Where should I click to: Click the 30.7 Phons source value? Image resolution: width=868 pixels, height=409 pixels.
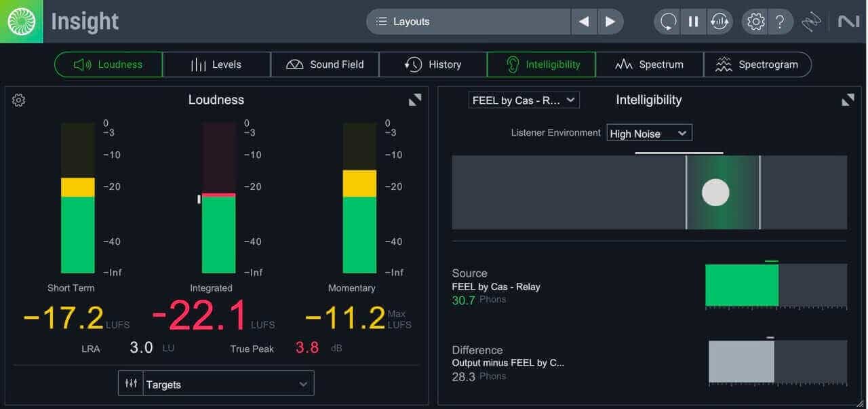pyautogui.click(x=464, y=300)
